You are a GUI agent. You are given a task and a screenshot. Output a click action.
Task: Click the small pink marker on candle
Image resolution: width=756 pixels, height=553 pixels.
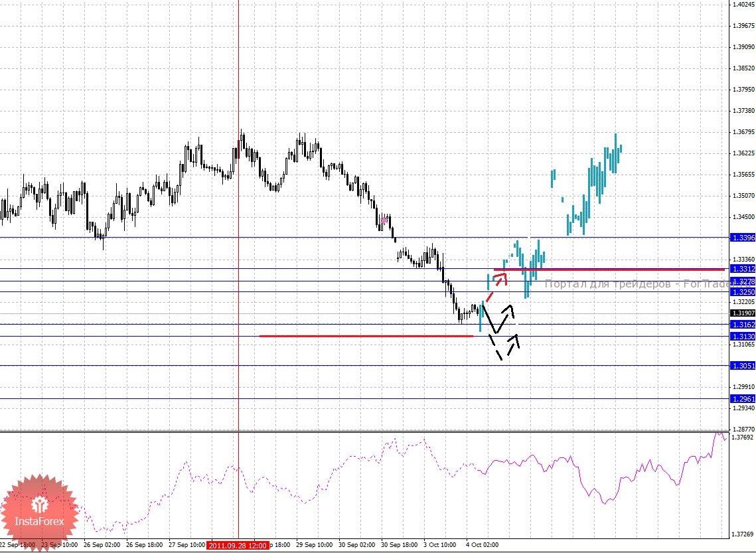point(384,220)
